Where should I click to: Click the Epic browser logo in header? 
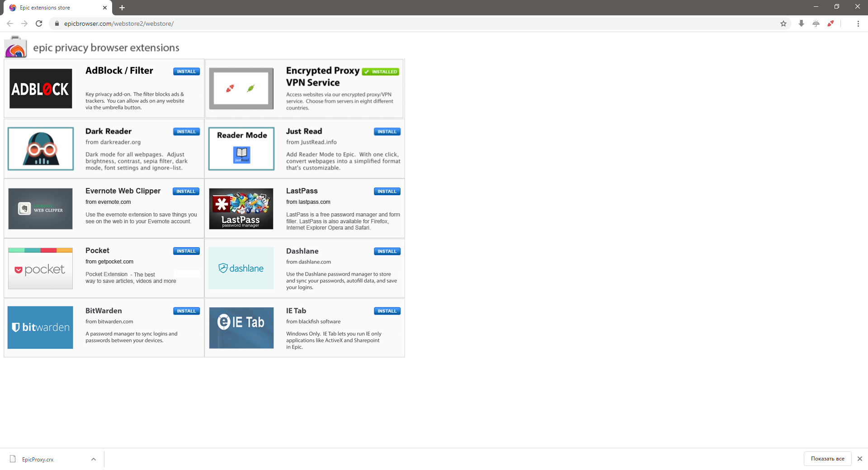[x=15, y=47]
